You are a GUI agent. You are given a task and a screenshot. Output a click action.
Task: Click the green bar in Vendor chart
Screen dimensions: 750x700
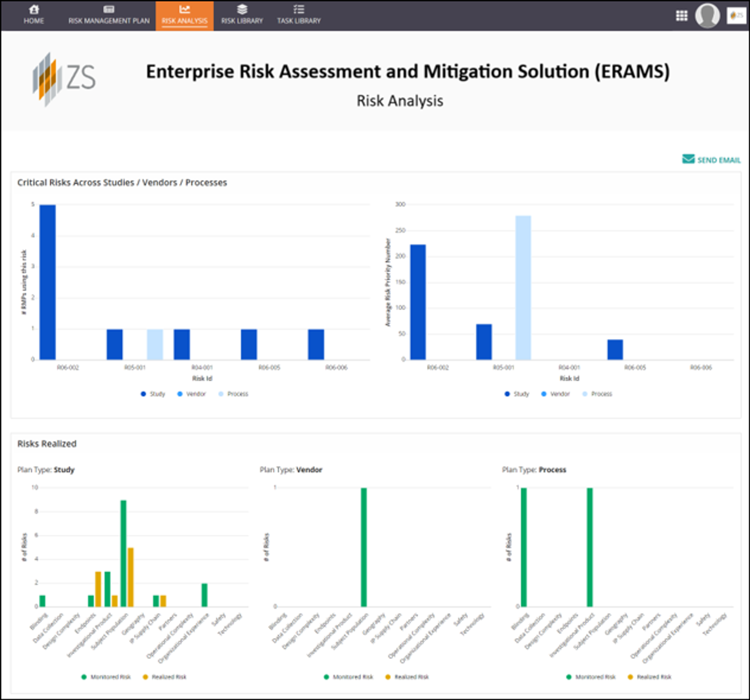tap(364, 547)
